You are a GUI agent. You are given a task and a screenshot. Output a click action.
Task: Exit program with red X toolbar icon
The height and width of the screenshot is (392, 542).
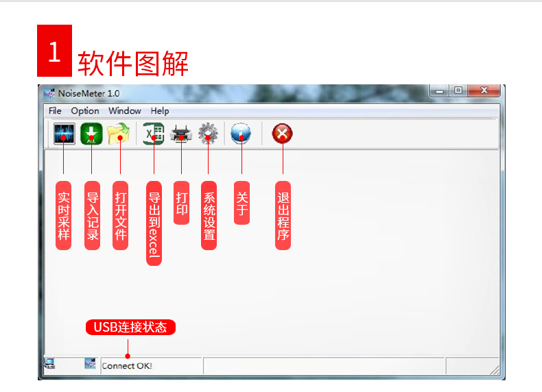click(x=283, y=134)
